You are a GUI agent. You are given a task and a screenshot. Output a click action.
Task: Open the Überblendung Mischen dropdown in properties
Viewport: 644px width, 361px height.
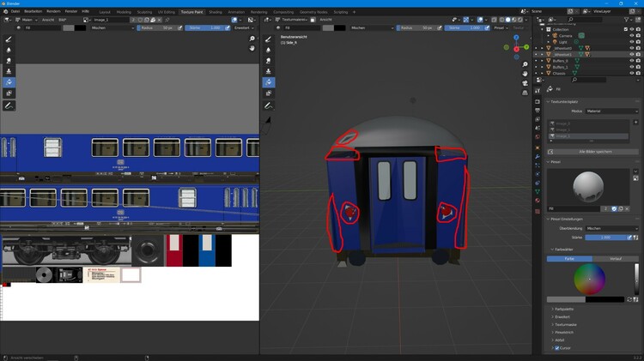(611, 228)
